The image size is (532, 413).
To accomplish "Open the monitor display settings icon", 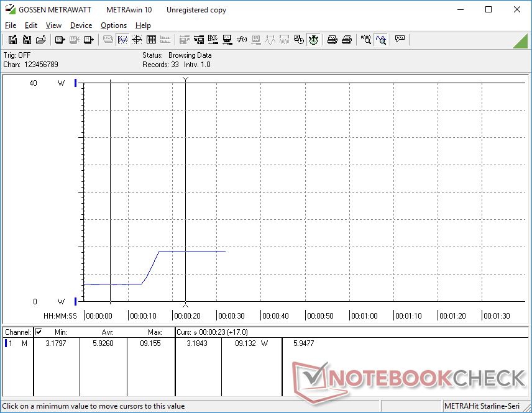I will (227, 40).
